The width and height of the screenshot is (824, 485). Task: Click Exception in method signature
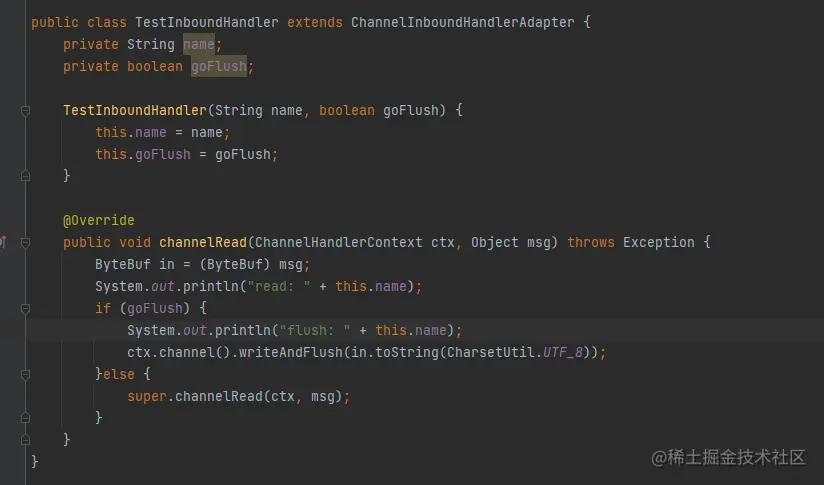click(658, 242)
